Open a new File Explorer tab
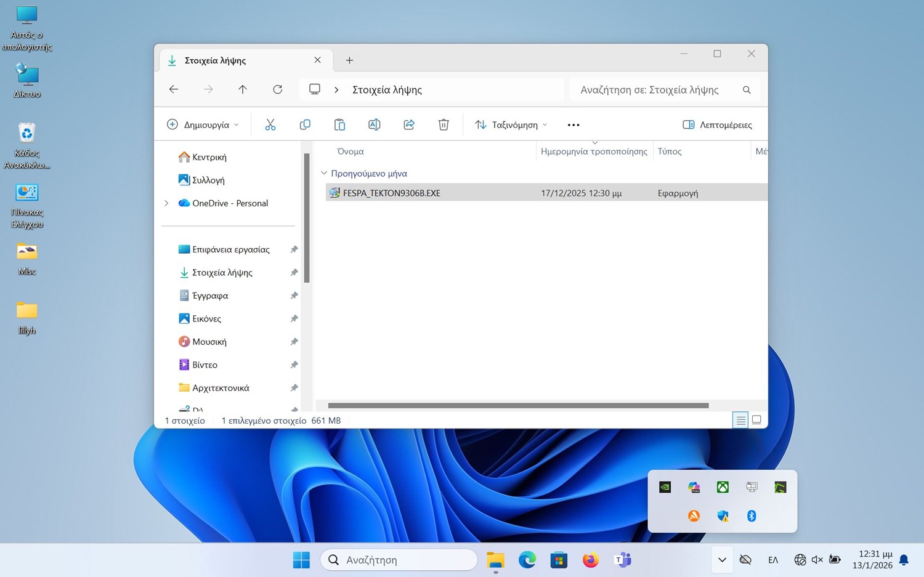Screen dimensions: 924x577 point(349,60)
